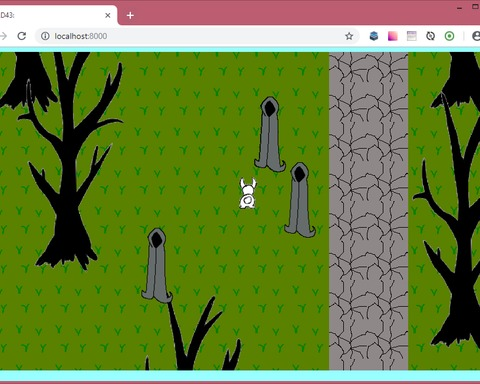Minimize the browser window
Viewport: 480px width, 384px height.
tap(460, 8)
